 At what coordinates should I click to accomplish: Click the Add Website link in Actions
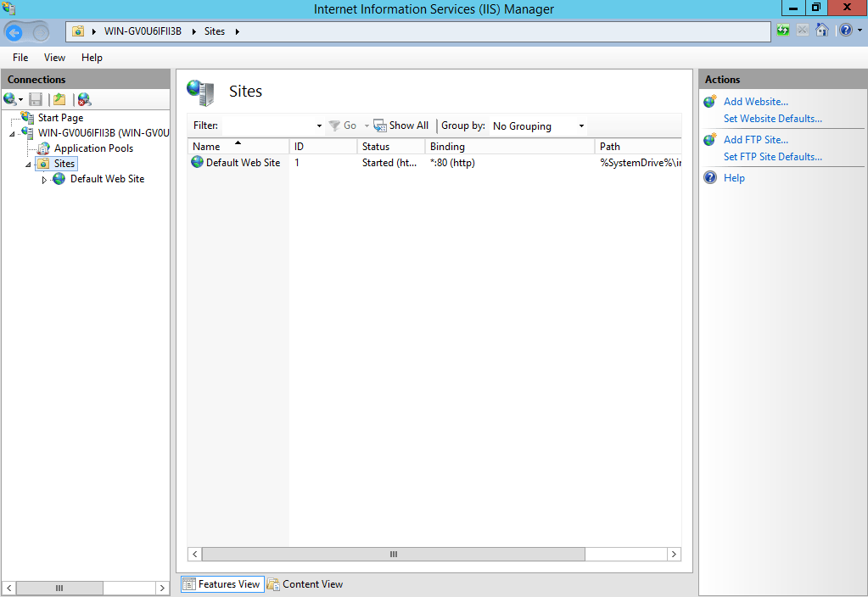pyautogui.click(x=756, y=102)
